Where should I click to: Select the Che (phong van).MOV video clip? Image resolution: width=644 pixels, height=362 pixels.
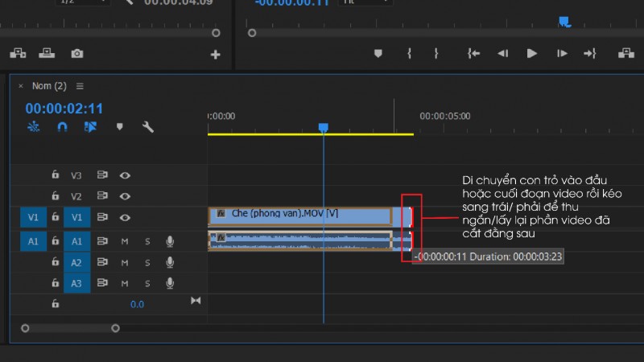click(300, 216)
